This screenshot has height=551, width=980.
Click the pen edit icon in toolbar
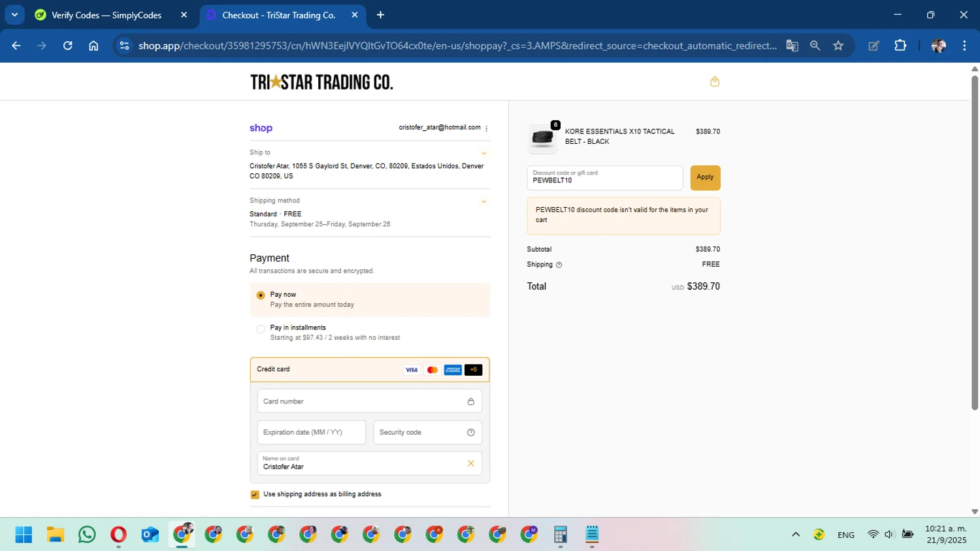[874, 46]
